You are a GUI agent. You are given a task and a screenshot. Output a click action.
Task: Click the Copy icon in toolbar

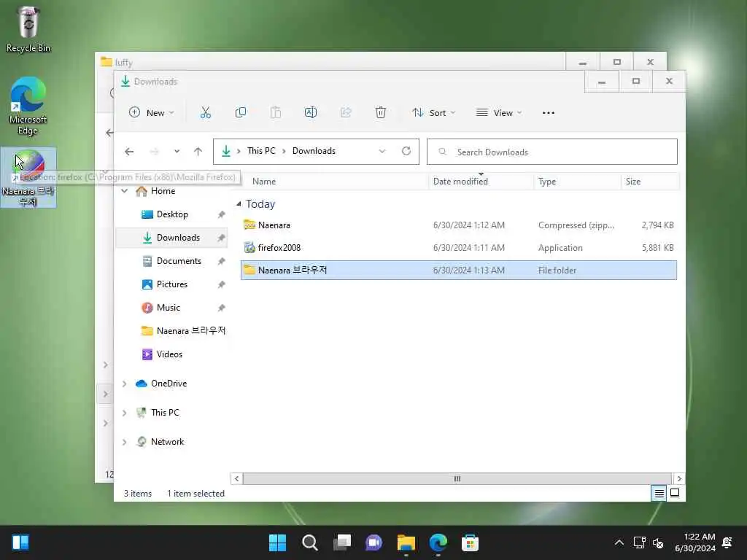pyautogui.click(x=241, y=113)
